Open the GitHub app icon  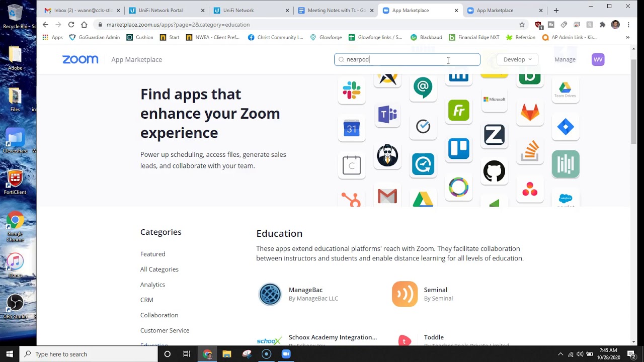[494, 171]
